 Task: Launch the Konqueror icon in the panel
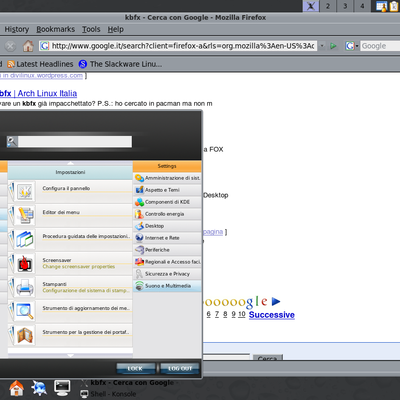pyautogui.click(x=39, y=388)
